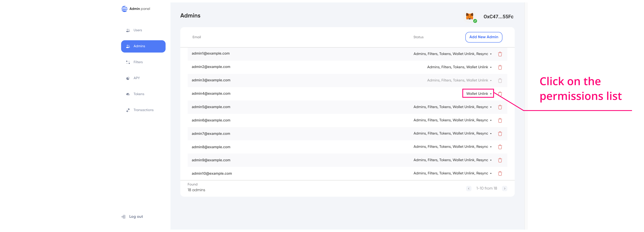Viewport: 644px width, 232px height.
Task: Click trash icon for admin6@example.com
Action: pyautogui.click(x=500, y=120)
